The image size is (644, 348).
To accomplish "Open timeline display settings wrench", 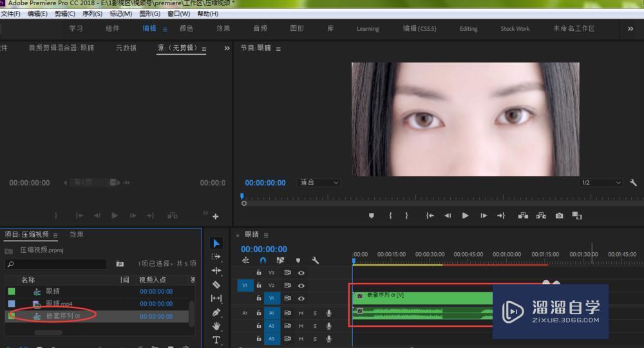I will point(315,260).
